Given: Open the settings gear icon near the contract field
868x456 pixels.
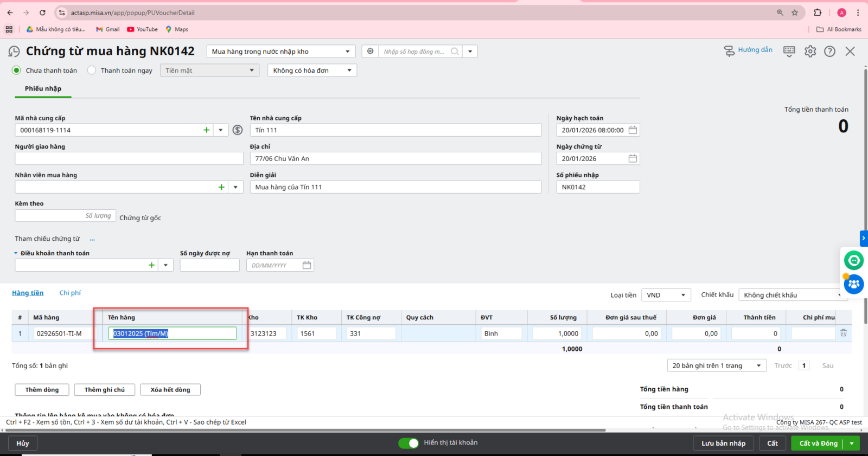Looking at the screenshot, I should [370, 52].
